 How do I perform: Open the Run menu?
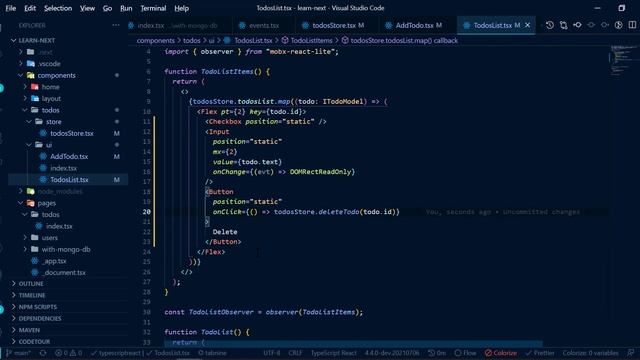[x=126, y=8]
